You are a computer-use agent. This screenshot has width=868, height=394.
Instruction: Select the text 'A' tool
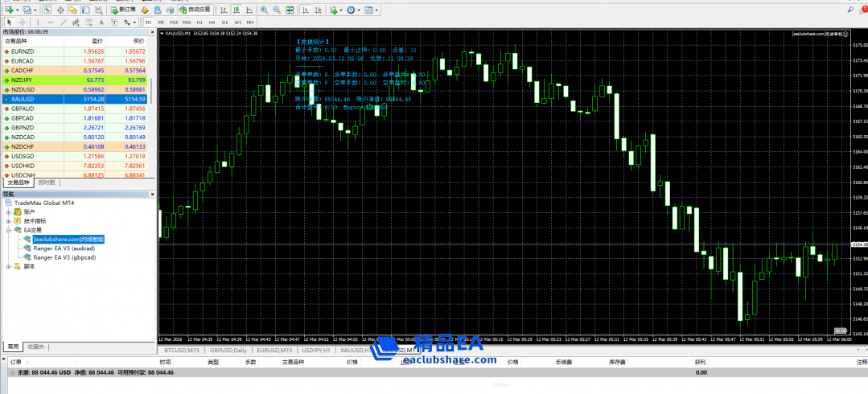click(101, 23)
